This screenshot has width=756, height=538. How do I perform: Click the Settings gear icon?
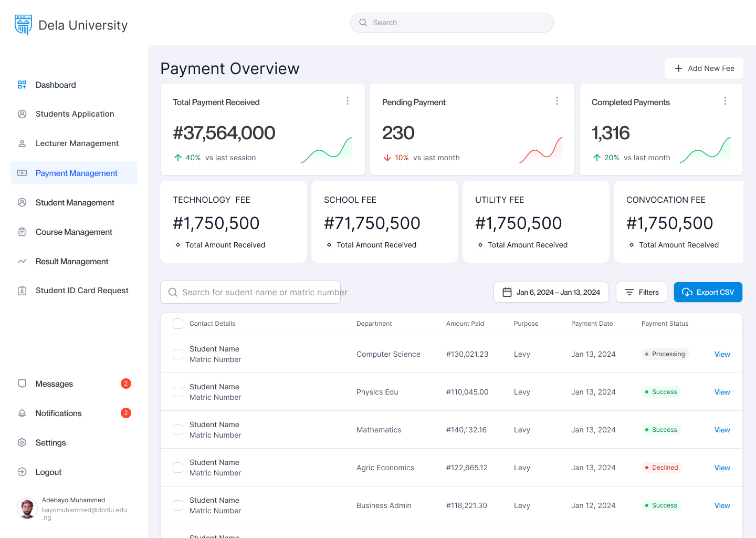22,443
